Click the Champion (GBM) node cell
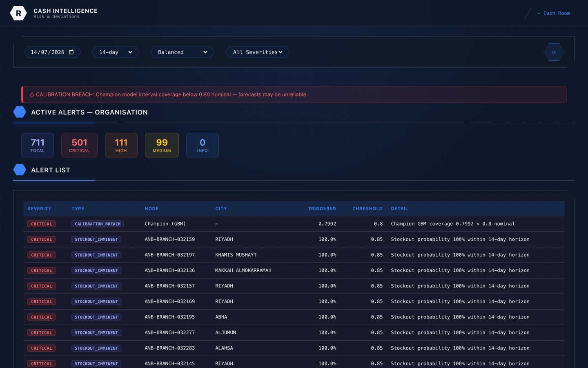 (x=165, y=224)
